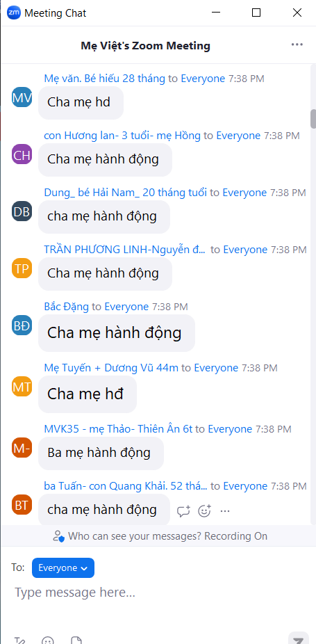Reply in thread to ba Tuấn's message
Viewport: 316px width, 644px height.
183,511
